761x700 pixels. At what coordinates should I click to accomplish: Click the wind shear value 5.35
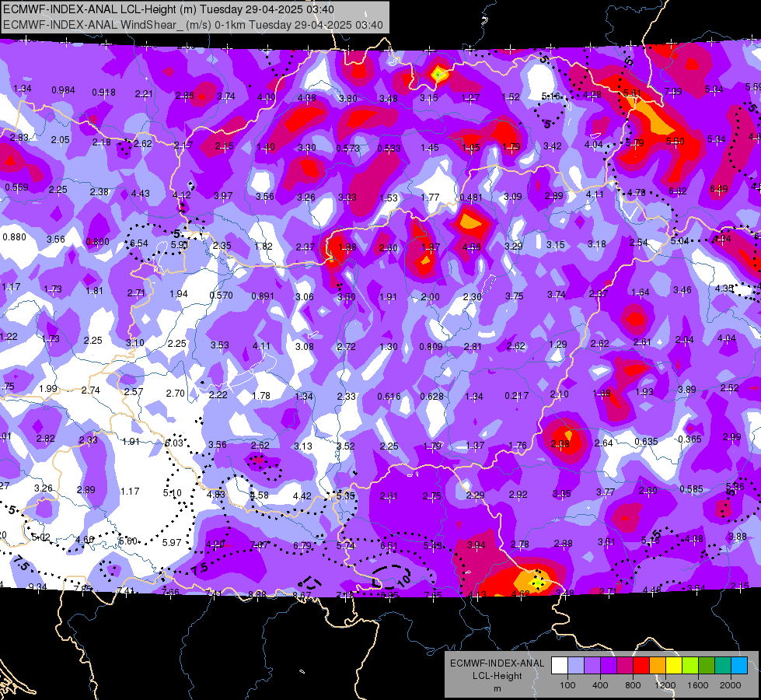(345, 496)
